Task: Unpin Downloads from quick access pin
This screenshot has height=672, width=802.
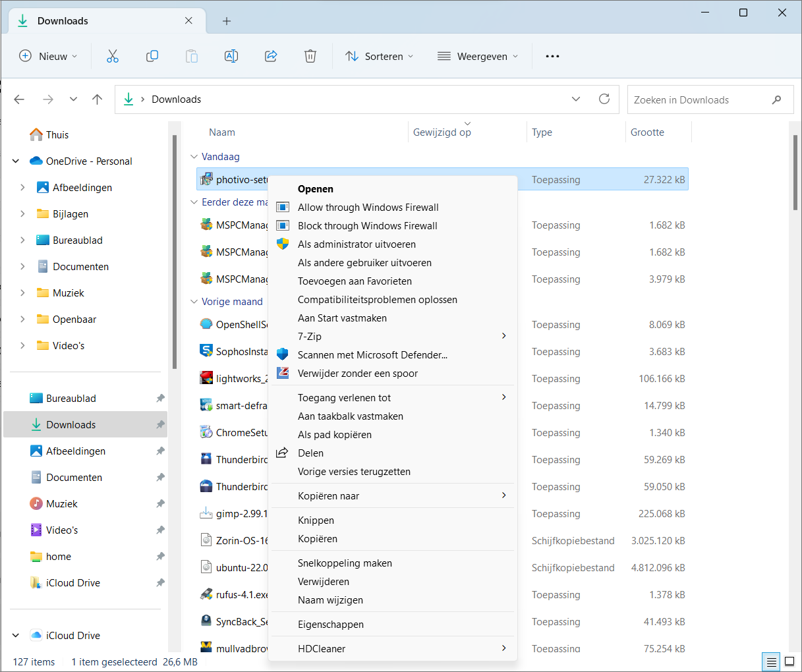Action: coord(160,425)
